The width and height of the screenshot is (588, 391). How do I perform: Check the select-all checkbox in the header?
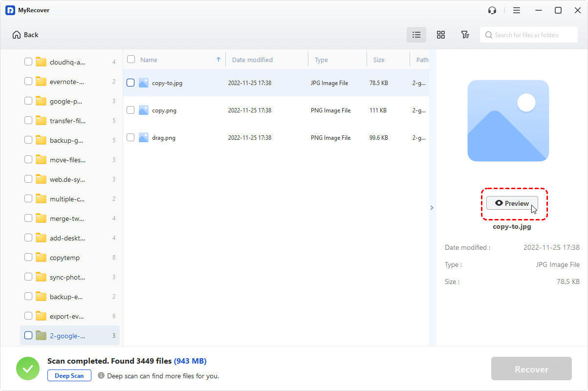pyautogui.click(x=131, y=59)
